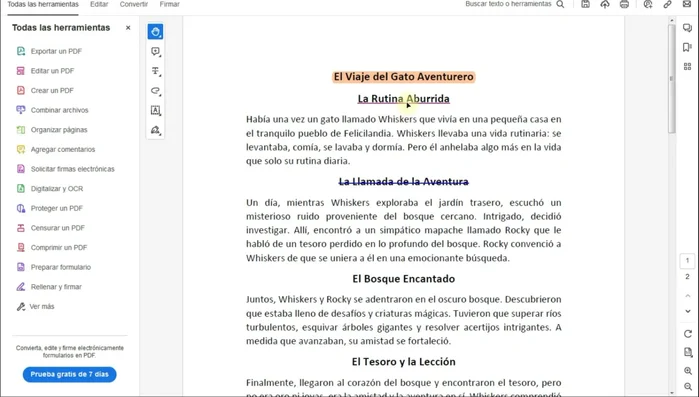Click heading El Bosque Encantado
This screenshot has height=397, width=699.
[403, 279]
